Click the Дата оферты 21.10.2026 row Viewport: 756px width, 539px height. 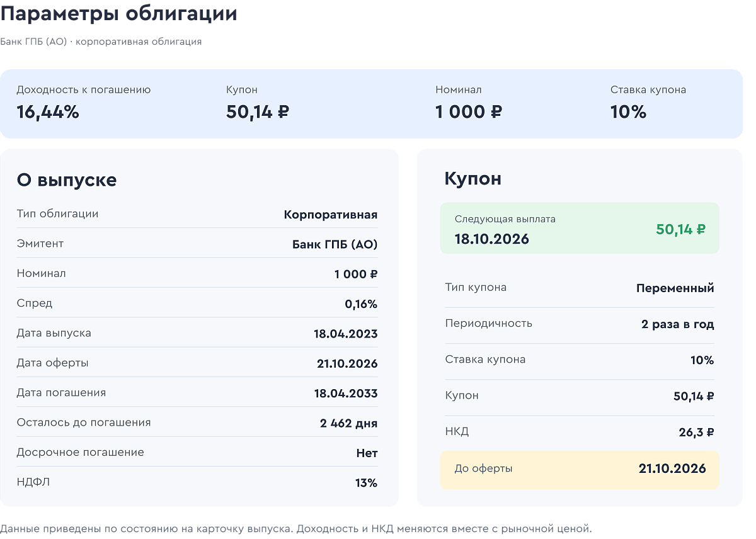click(x=197, y=363)
